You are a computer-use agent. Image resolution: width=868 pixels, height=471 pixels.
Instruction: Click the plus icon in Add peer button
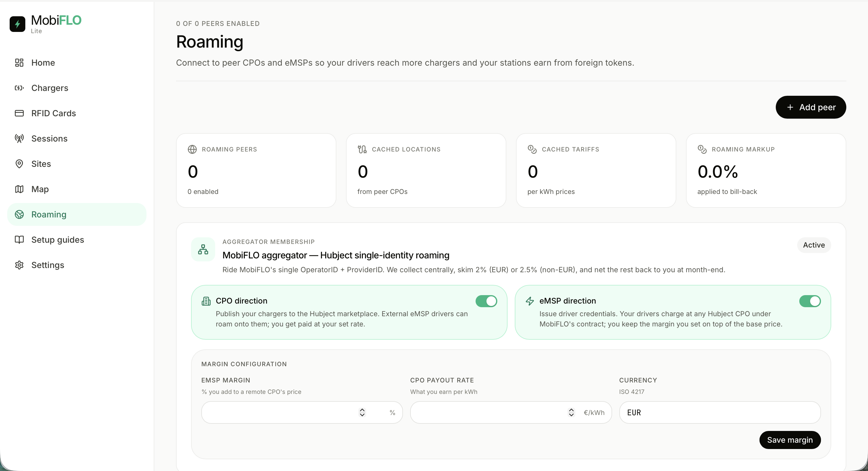tap(790, 107)
